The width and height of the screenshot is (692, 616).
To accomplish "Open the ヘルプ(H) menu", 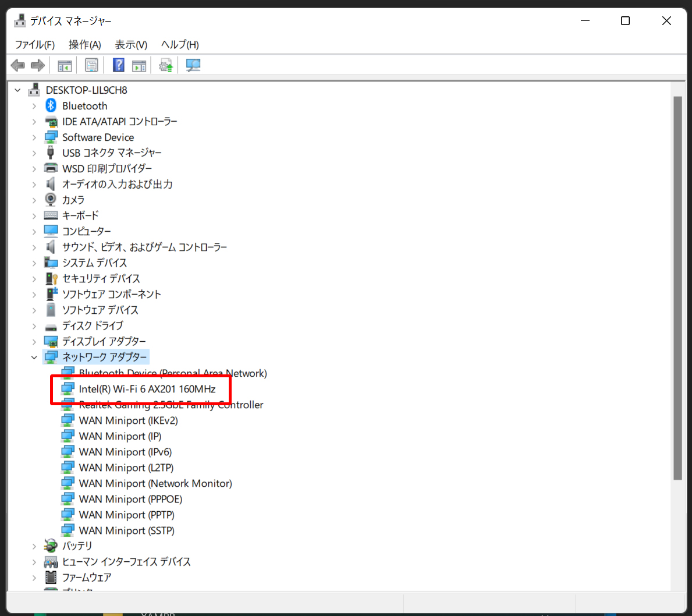I will click(180, 45).
